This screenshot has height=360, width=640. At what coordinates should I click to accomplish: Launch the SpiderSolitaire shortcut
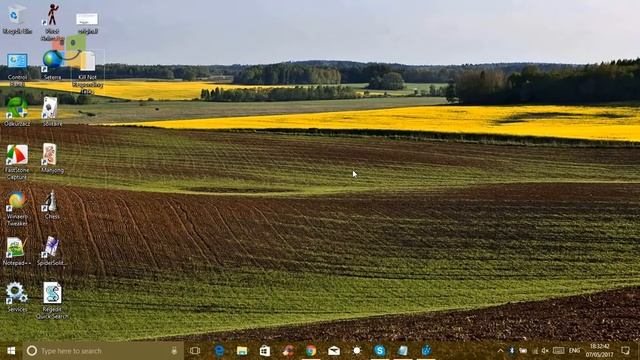tap(51, 251)
